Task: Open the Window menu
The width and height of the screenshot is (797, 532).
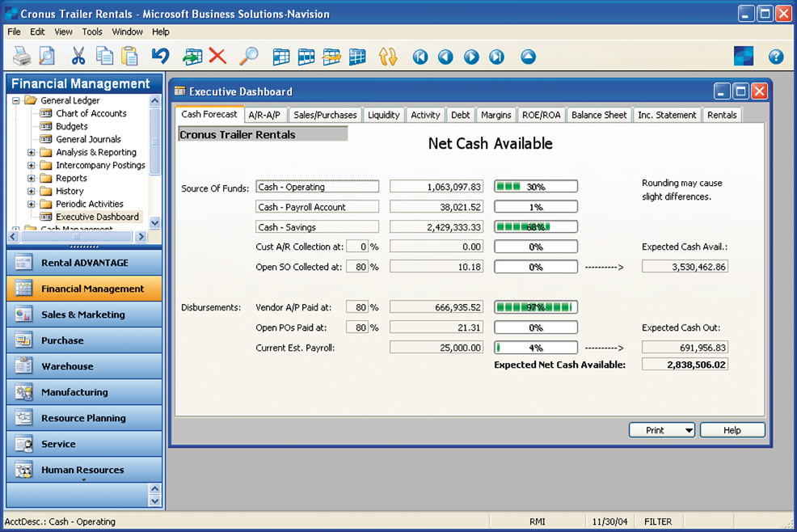Action: (x=127, y=32)
